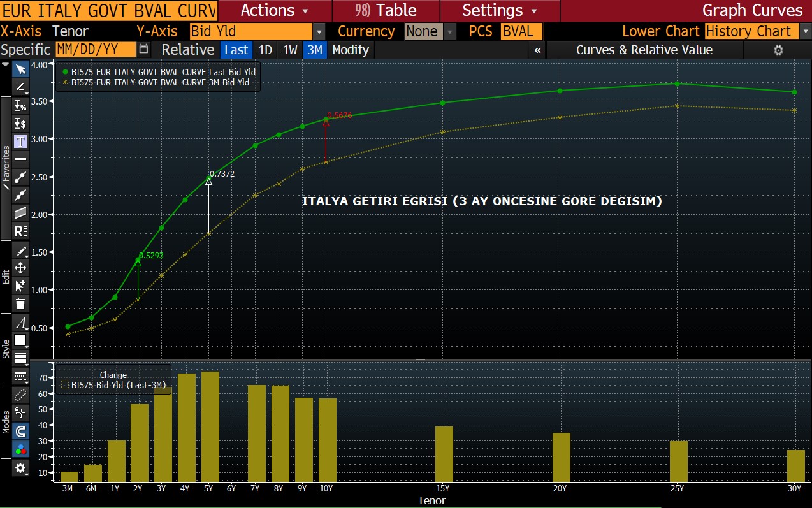Open the white fill color swatch
The width and height of the screenshot is (812, 508).
pyautogui.click(x=20, y=340)
